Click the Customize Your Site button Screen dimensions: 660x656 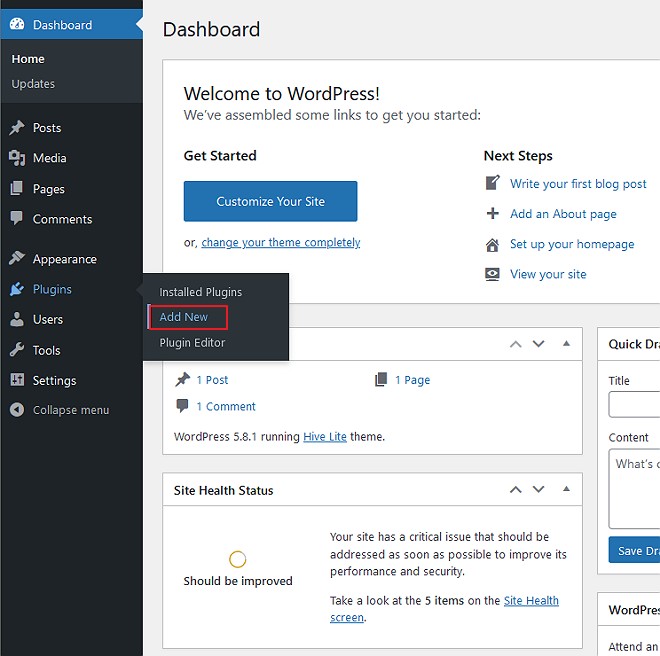pos(270,201)
